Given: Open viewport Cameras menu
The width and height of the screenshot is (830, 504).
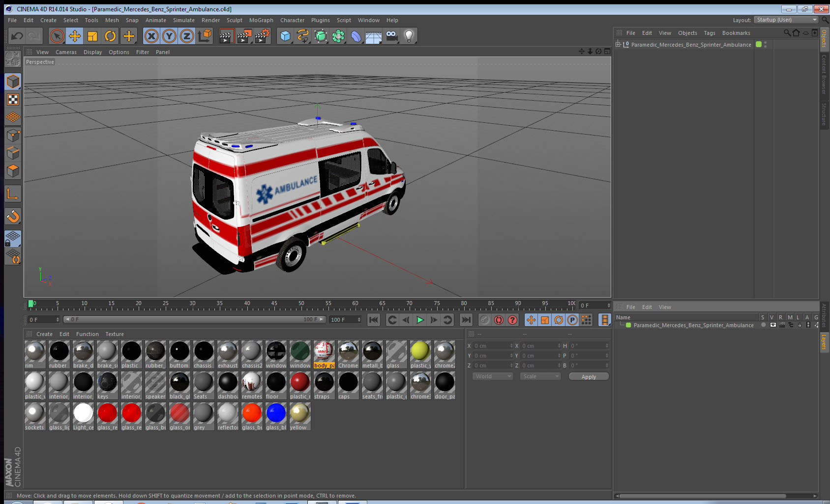Looking at the screenshot, I should tap(66, 52).
